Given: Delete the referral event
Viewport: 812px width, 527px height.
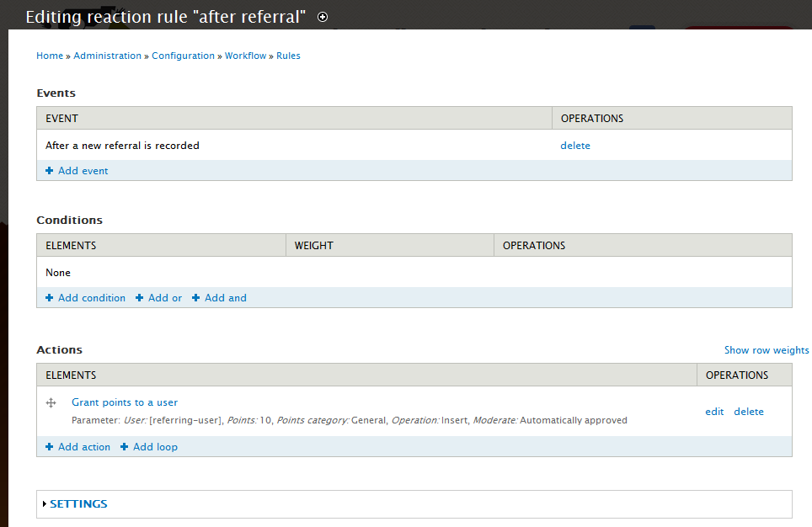Looking at the screenshot, I should coord(575,145).
